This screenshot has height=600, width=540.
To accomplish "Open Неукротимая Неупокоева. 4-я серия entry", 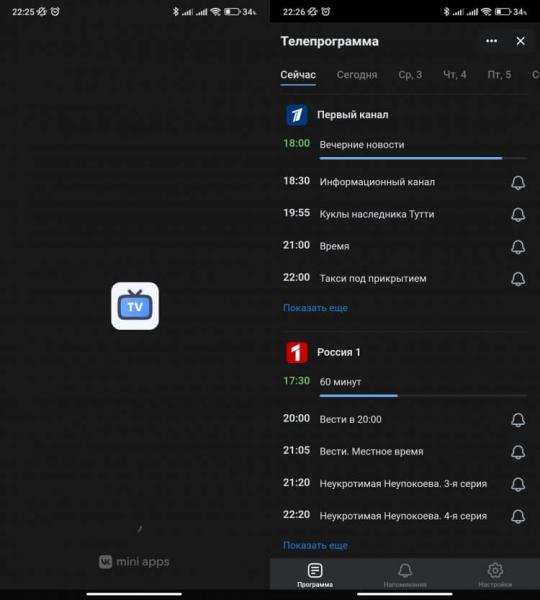I will tap(403, 516).
